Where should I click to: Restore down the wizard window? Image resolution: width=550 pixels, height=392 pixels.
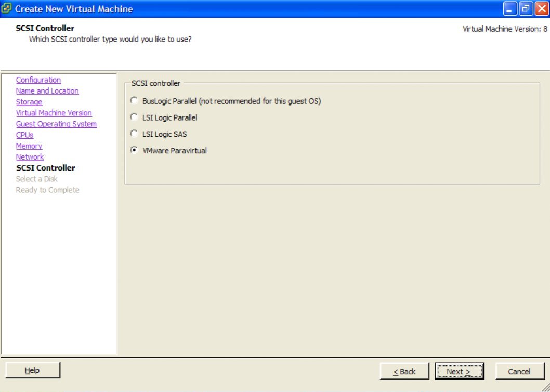526,9
